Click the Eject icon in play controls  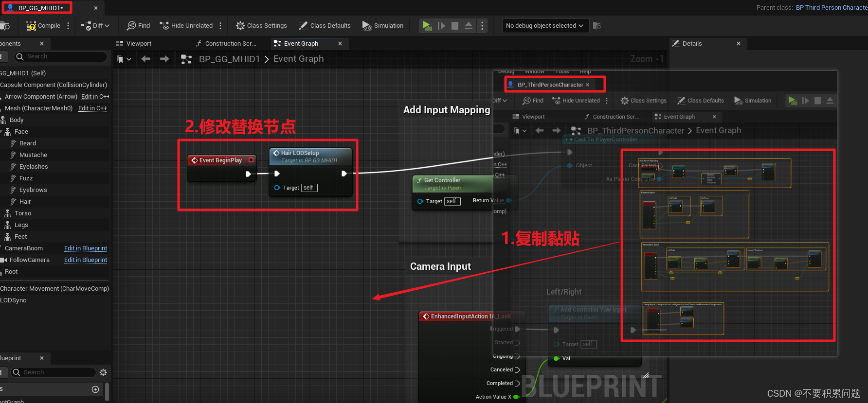coord(469,26)
